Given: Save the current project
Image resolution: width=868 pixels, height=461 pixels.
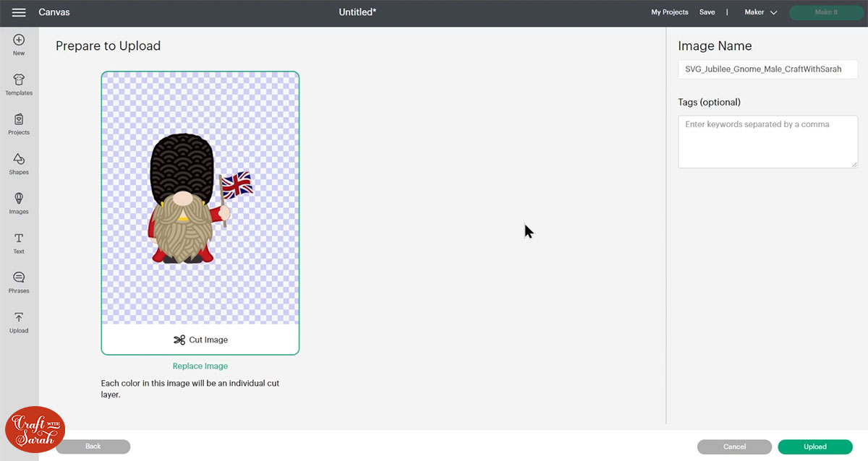Looking at the screenshot, I should tap(707, 12).
